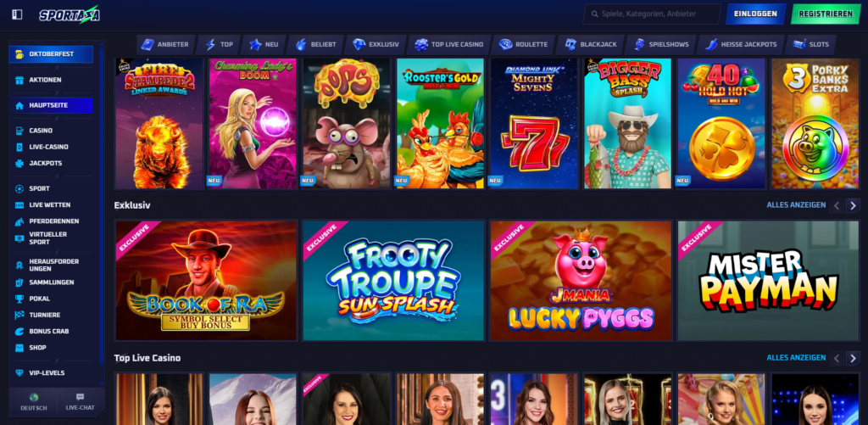Open VIP-Levels diamond entry
This screenshot has width=868, height=425.
51,373
